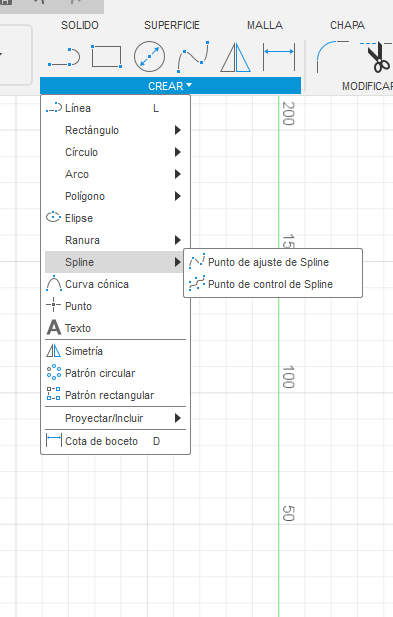Select Punto de control de Spline
393x617 pixels.
coord(273,284)
